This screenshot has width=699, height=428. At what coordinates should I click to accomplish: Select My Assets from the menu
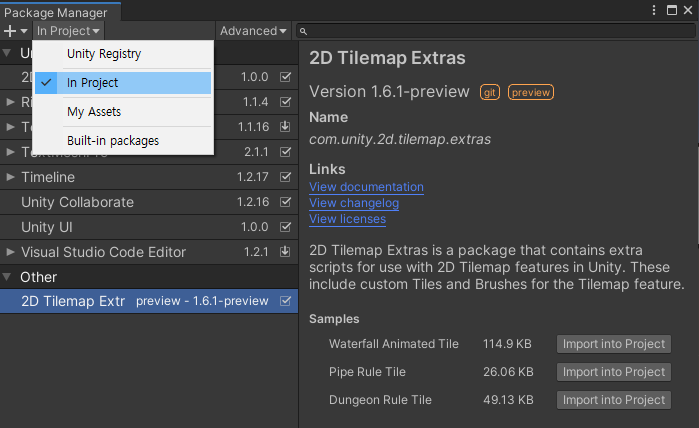[x=123, y=112]
